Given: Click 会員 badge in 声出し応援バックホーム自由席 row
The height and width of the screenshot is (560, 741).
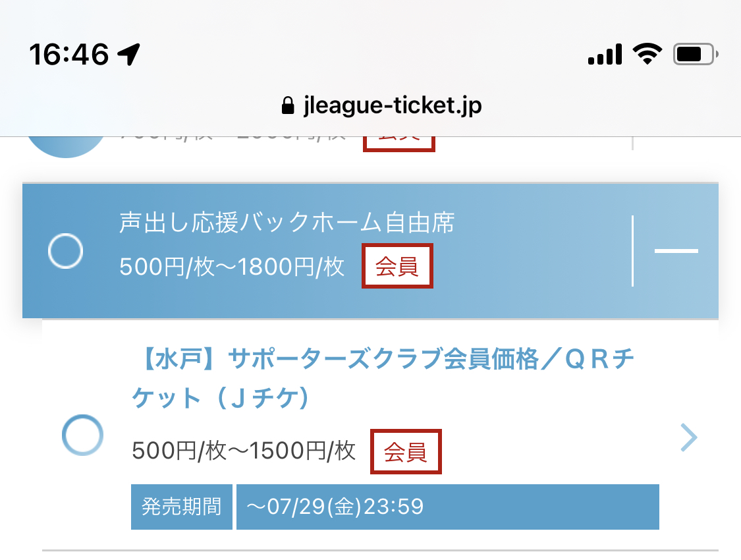Looking at the screenshot, I should pyautogui.click(x=397, y=266).
